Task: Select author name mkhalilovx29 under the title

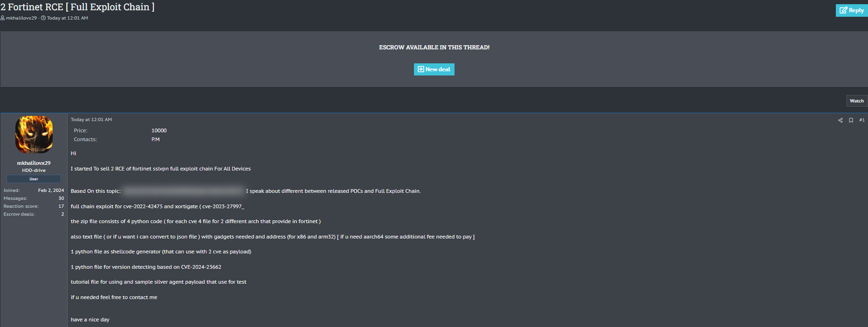Action: (x=21, y=18)
